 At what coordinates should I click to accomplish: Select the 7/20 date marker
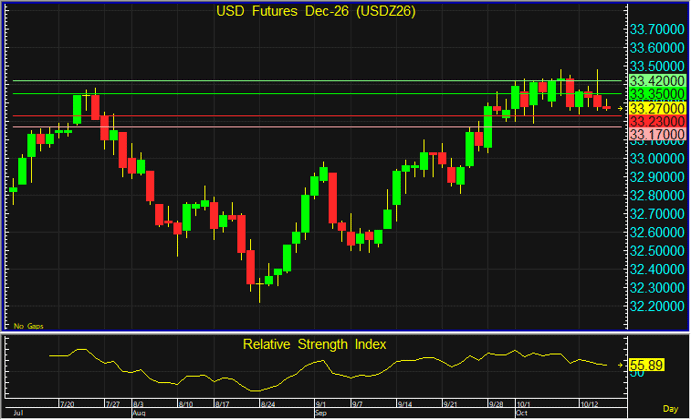67,404
